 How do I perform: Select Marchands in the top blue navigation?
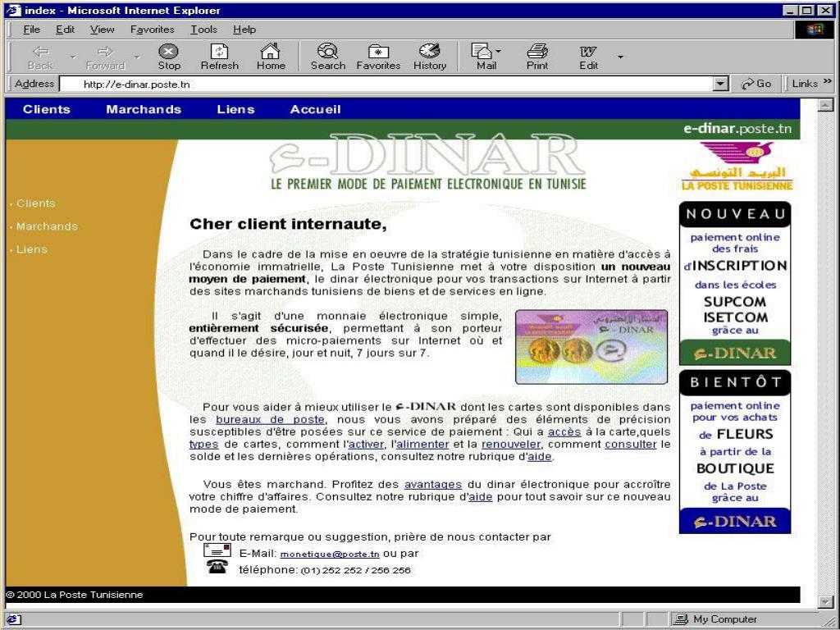pyautogui.click(x=144, y=109)
